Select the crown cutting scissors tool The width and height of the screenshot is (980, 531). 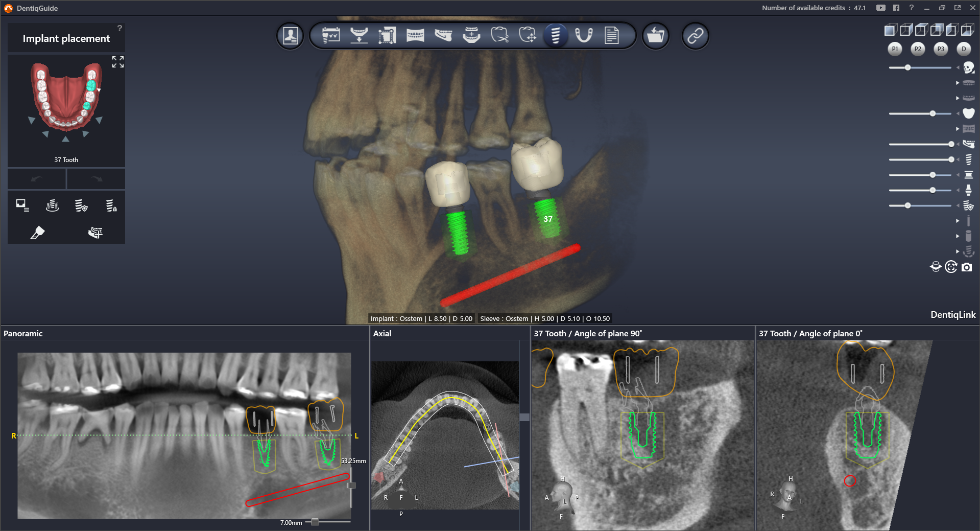coord(499,35)
